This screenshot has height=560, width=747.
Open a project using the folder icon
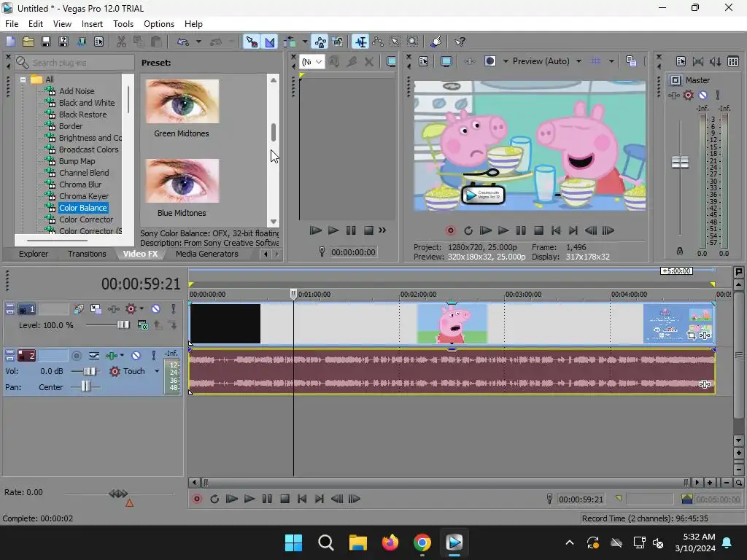(28, 42)
